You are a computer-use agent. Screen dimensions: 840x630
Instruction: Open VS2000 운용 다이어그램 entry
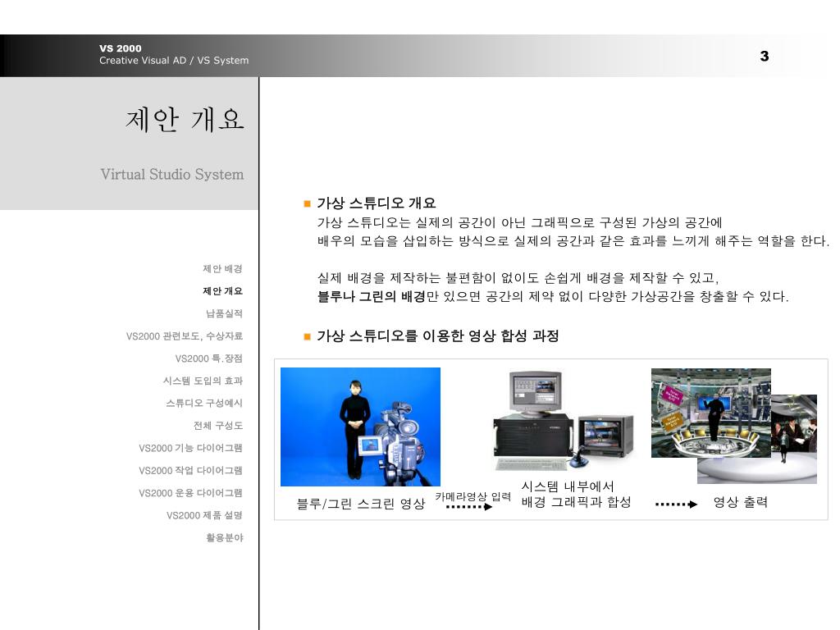(190, 493)
